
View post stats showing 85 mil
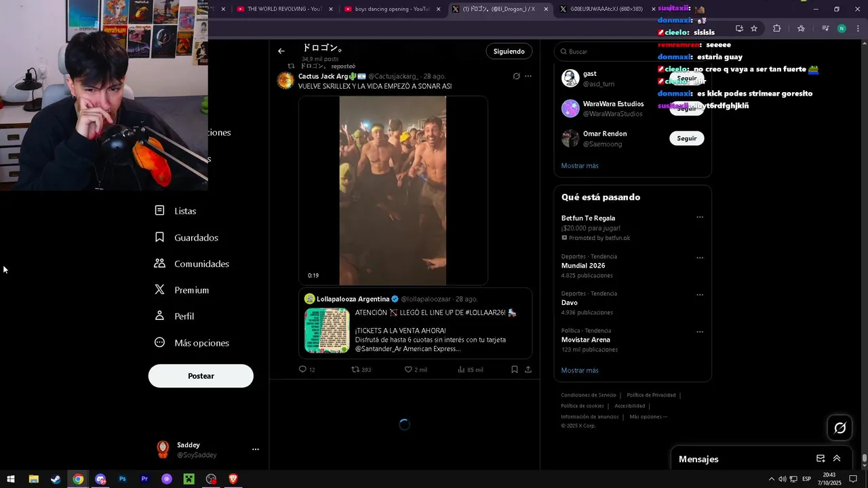(470, 369)
